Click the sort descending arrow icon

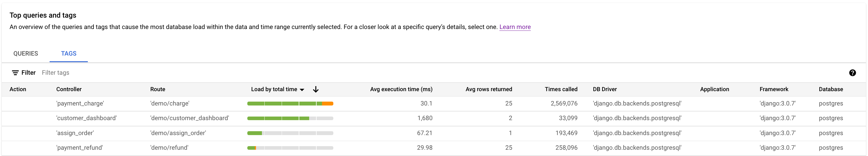tap(315, 89)
